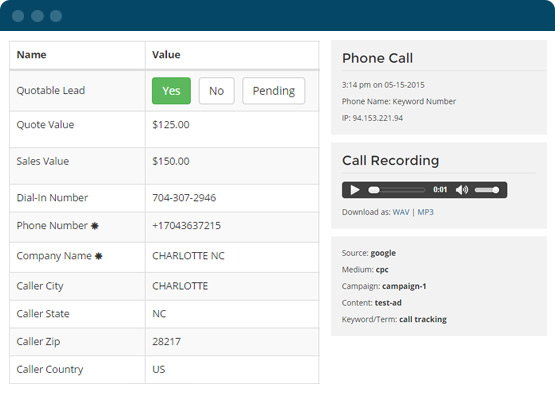555x398 pixels.
Task: Click the Name column header
Action: point(32,55)
